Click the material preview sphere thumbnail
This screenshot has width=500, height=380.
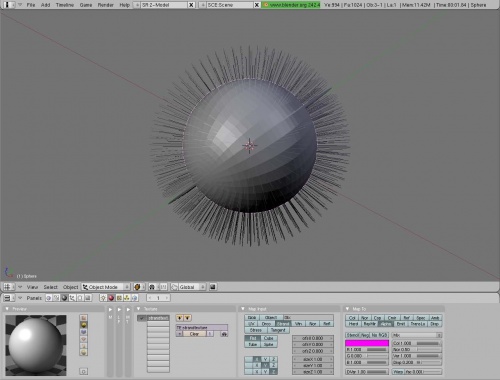click(36, 345)
